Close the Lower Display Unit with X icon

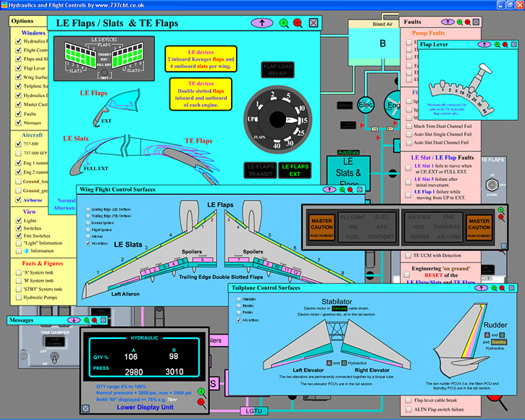87,408
